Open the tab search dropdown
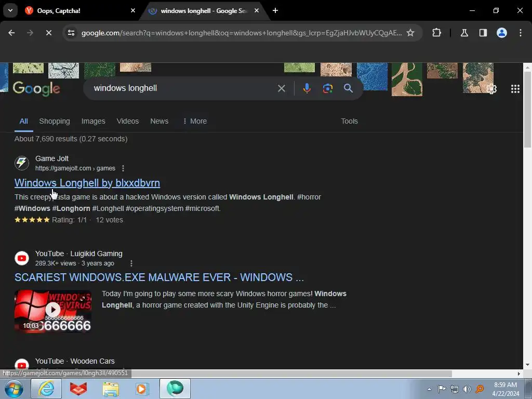This screenshot has width=532, height=399. 10,10
